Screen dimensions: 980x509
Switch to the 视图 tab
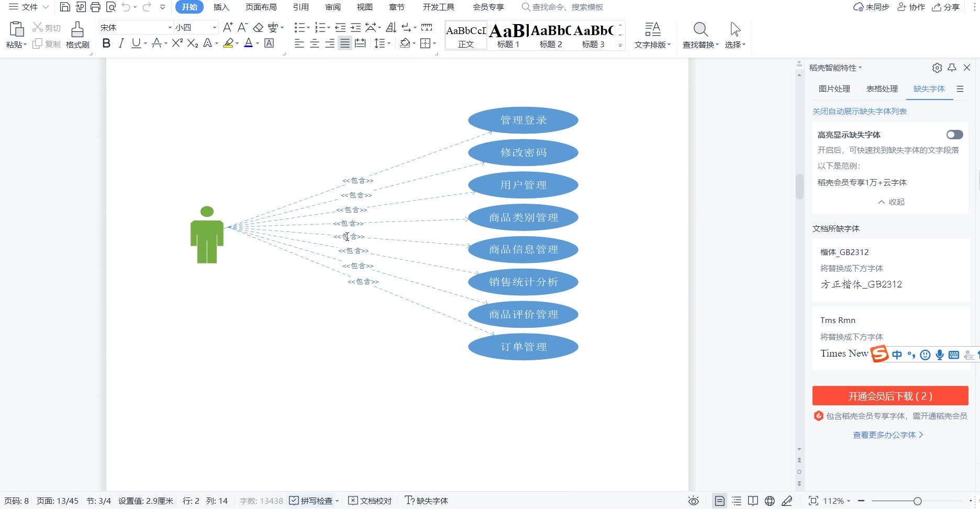tap(364, 7)
